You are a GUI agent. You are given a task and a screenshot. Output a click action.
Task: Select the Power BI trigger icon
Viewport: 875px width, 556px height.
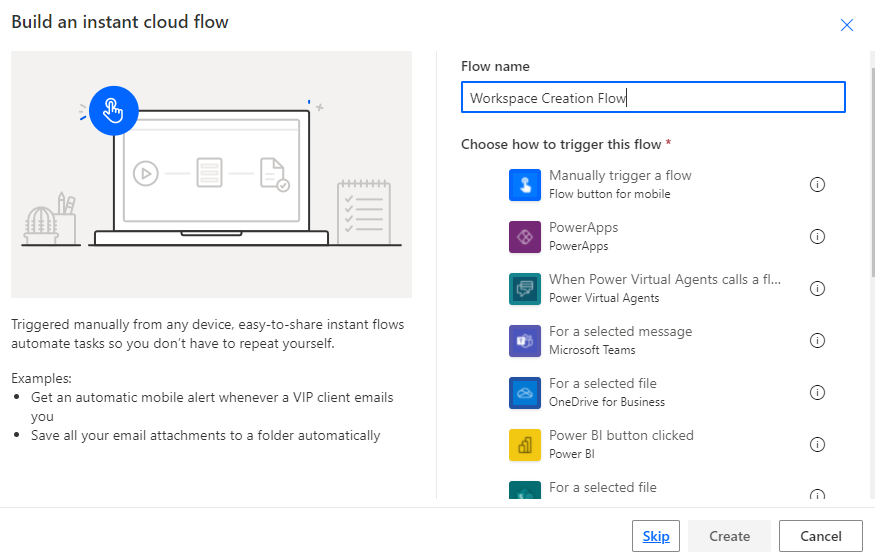525,445
